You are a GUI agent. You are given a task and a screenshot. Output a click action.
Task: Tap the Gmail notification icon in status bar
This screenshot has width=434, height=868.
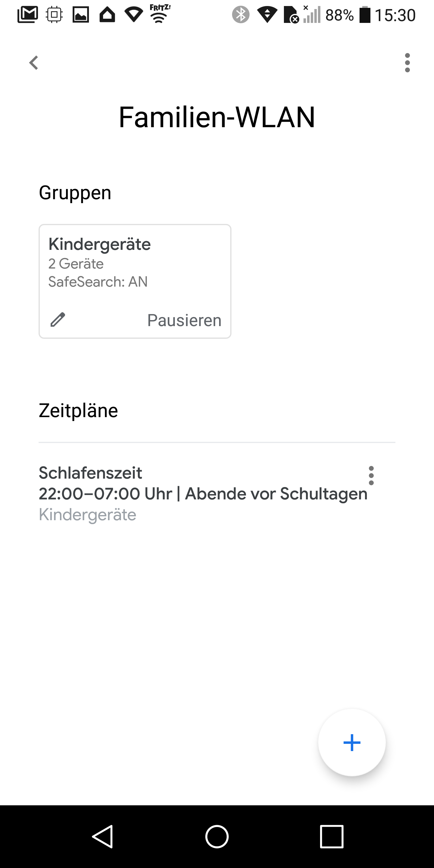coord(28,14)
